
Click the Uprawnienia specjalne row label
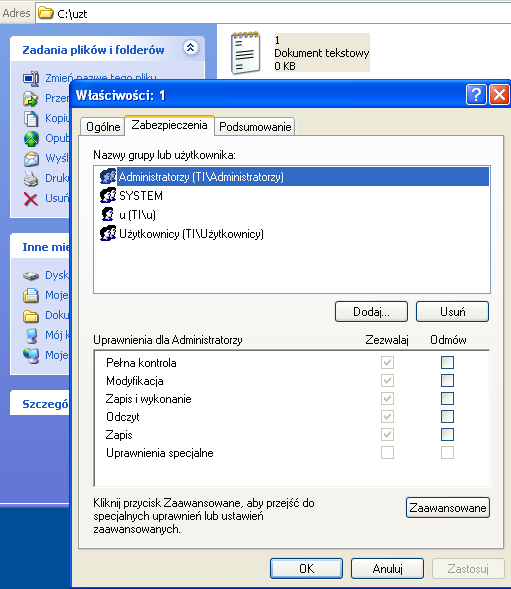(x=160, y=453)
